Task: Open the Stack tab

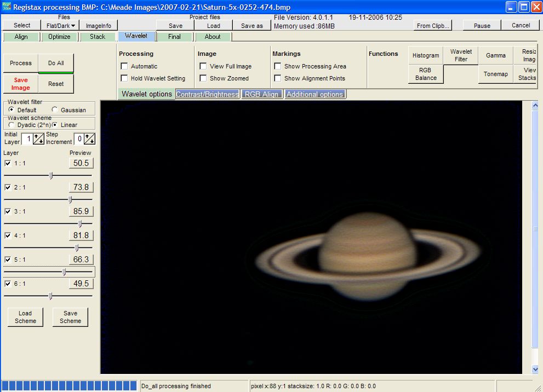Action: pos(98,37)
